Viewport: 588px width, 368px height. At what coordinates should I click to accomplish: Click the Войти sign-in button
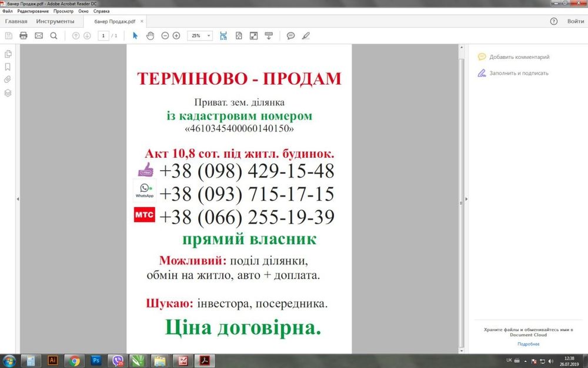click(x=576, y=21)
